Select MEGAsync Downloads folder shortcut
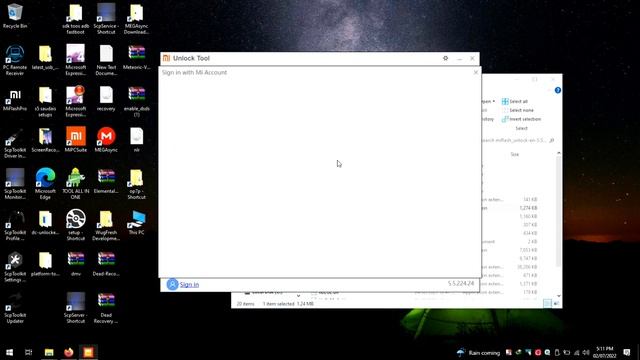This screenshot has height=360, width=640. (x=136, y=19)
